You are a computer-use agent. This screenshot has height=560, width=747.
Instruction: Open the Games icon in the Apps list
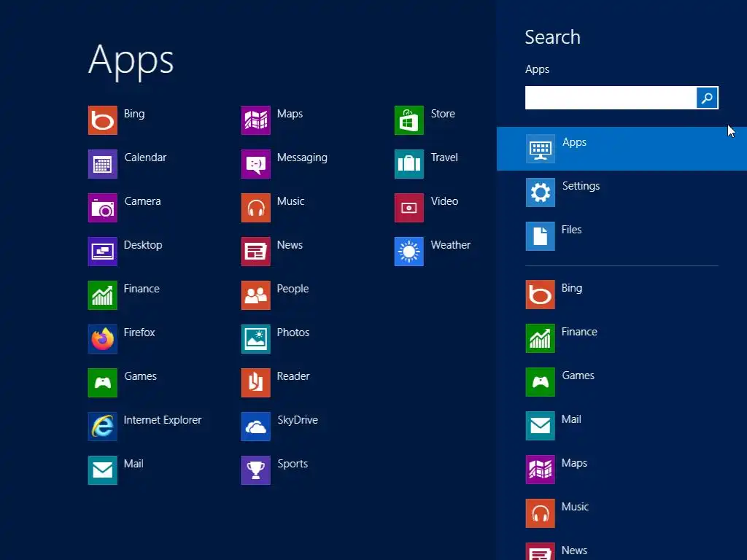(102, 382)
